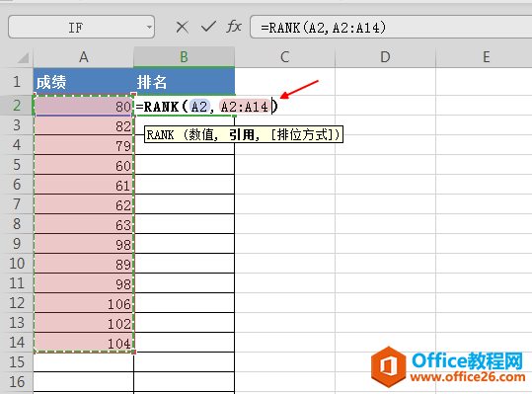Screen dimensions: 532x394
Task: Click cell A2 containing 80
Action: tap(84, 106)
